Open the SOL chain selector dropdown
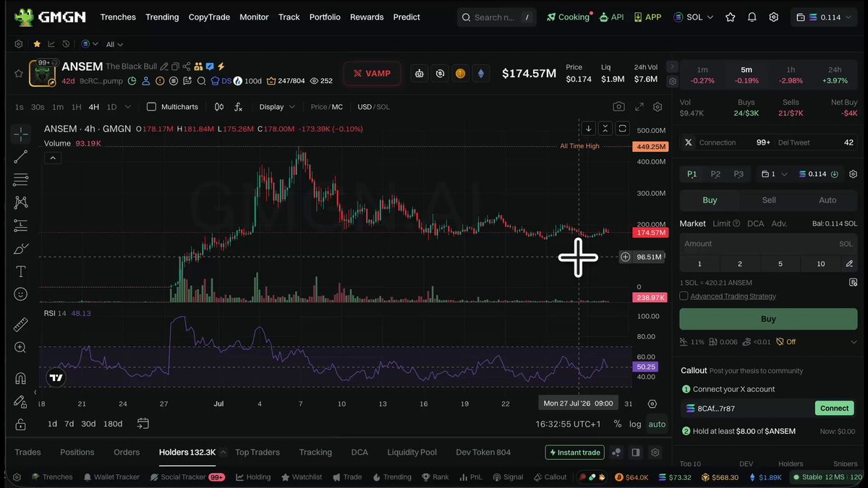The height and width of the screenshot is (488, 868). click(x=694, y=17)
